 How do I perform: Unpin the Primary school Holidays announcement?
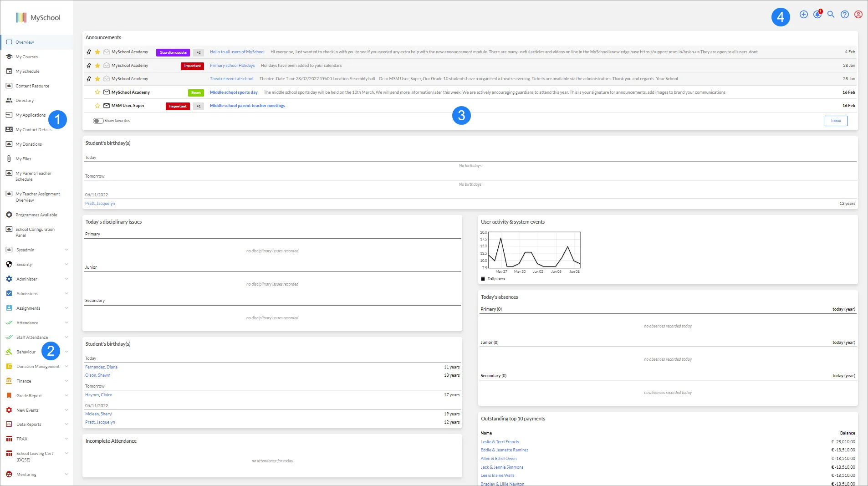pyautogui.click(x=89, y=66)
